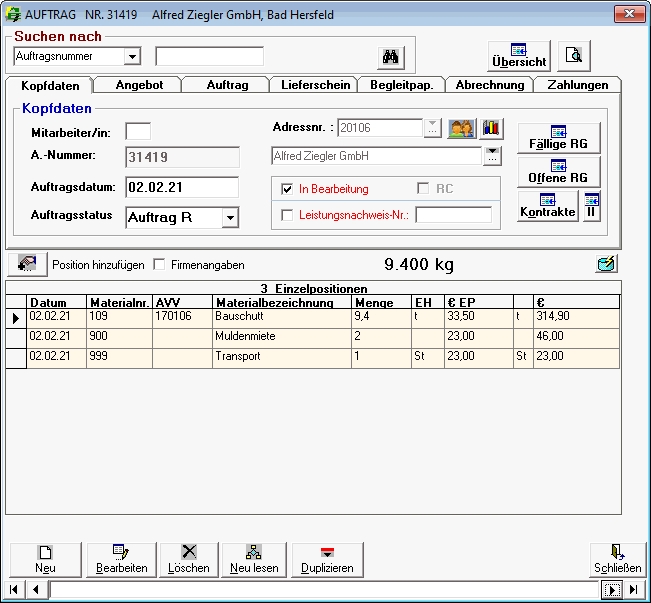
Task: Click the AVV cell 170106
Action: pyautogui.click(x=182, y=318)
